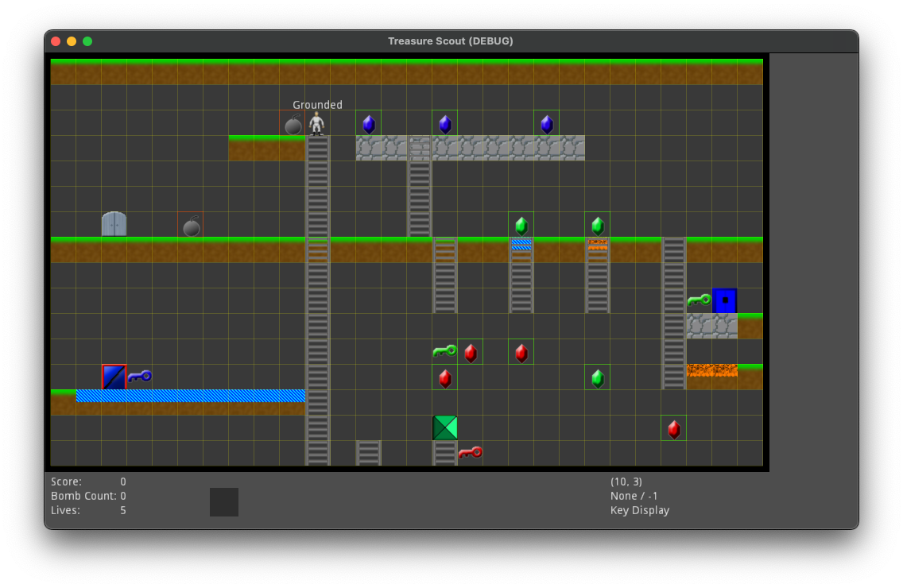Click the green key left of the red gems
Image resolution: width=903 pixels, height=588 pixels.
(x=445, y=350)
